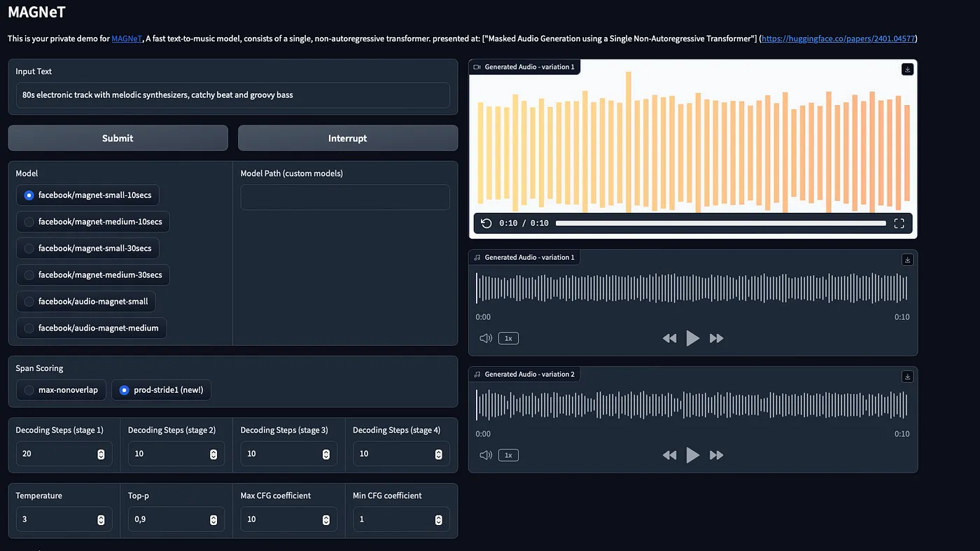
Task: Mute variation 1 using its volume icon
Action: pos(485,337)
